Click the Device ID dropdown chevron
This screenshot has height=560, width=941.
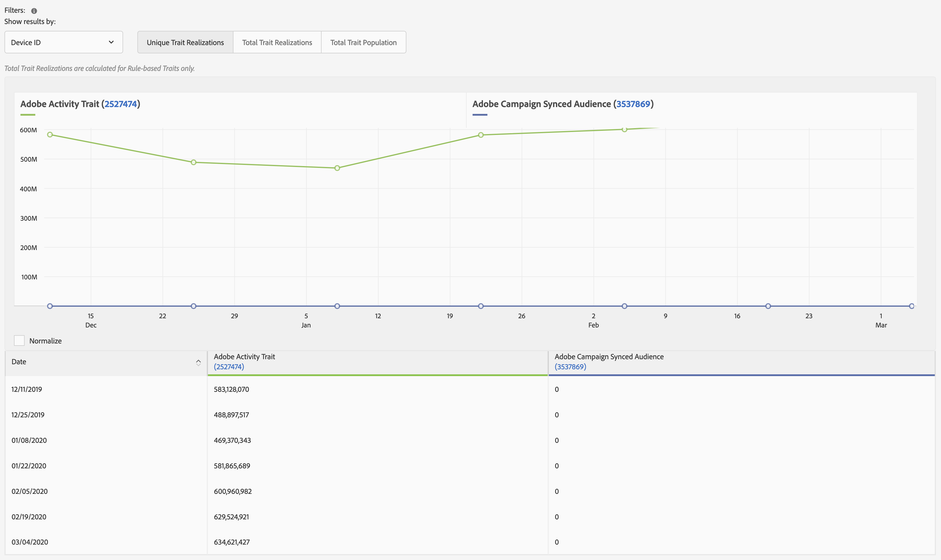pyautogui.click(x=111, y=42)
